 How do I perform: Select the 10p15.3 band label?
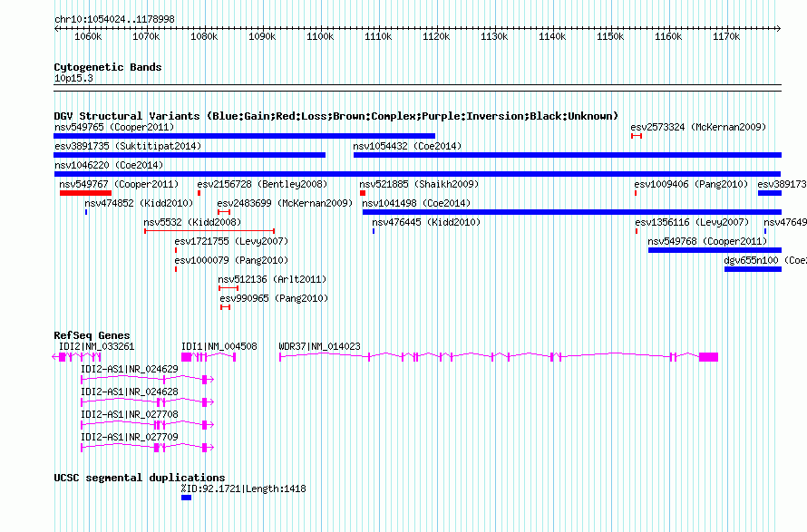click(73, 78)
